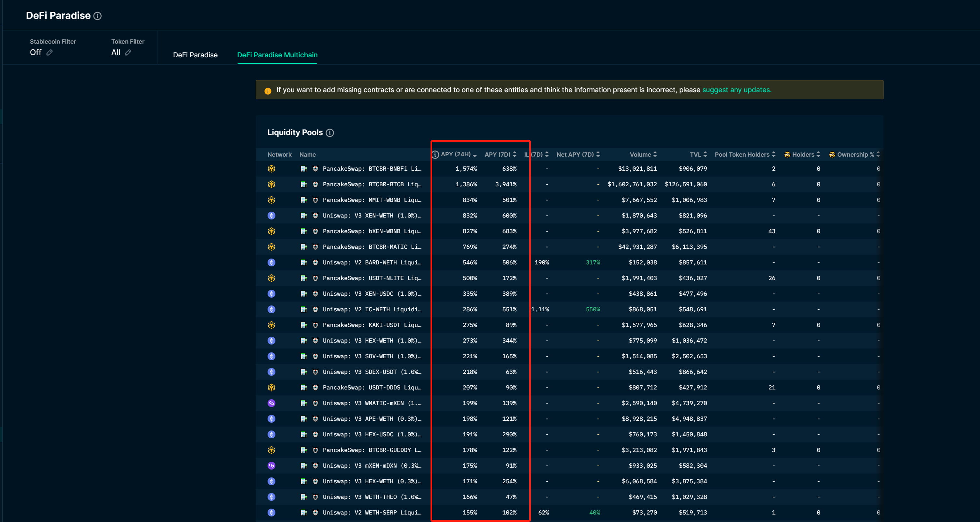Viewport: 980px width, 522px height.
Task: Click the Uniswap: V2 BARD-WETH pool row
Action: click(371, 262)
